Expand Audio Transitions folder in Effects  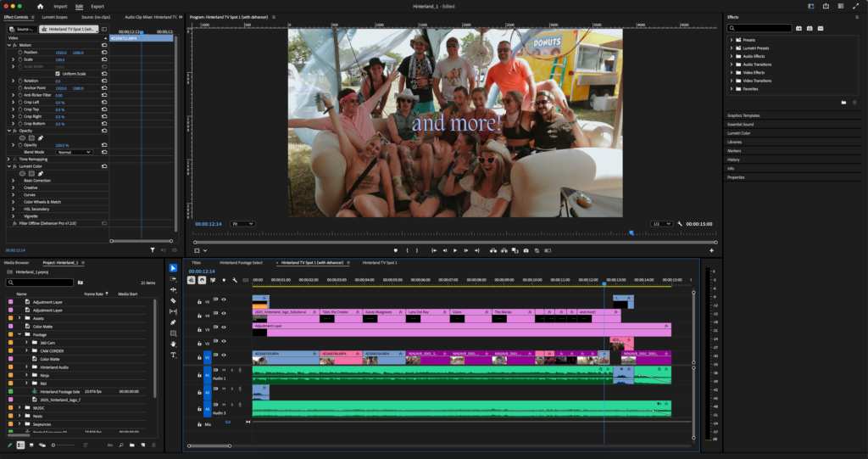(732, 64)
